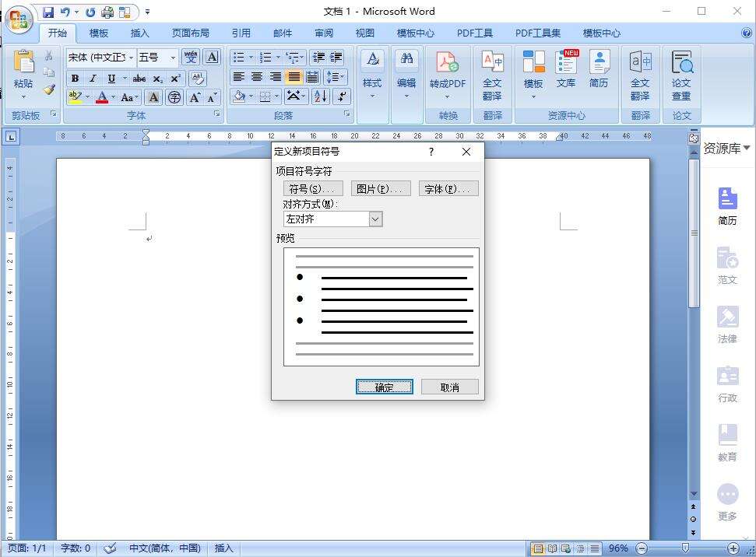Click the Office button logo
This screenshot has height=557, width=756.
(19, 19)
